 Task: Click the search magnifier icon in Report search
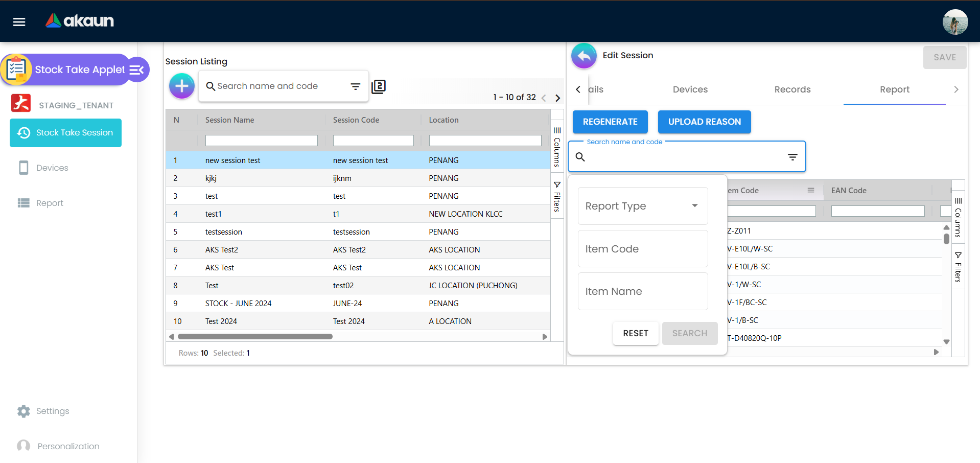coord(580,157)
